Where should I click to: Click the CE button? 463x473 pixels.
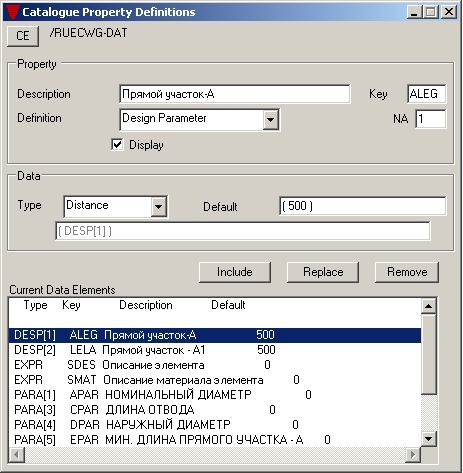point(23,36)
